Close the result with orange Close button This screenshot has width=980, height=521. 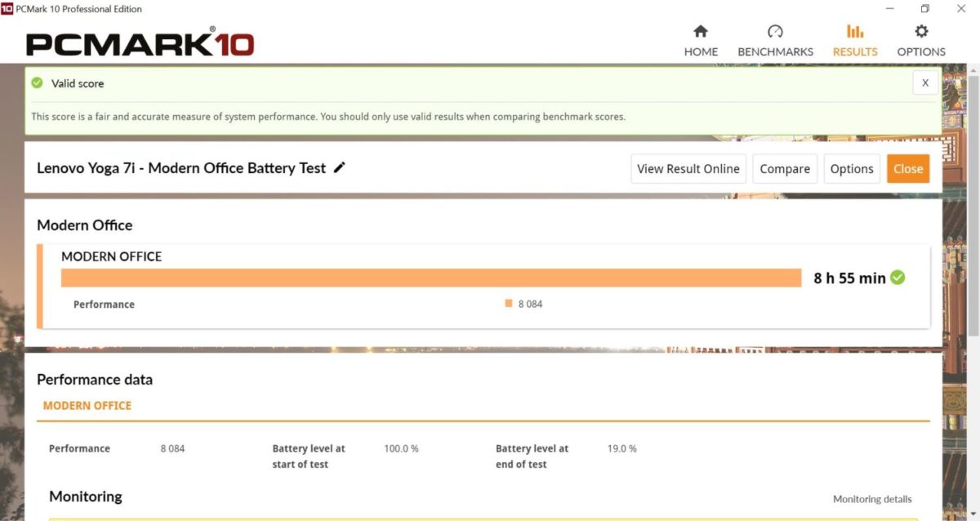pyautogui.click(x=908, y=169)
